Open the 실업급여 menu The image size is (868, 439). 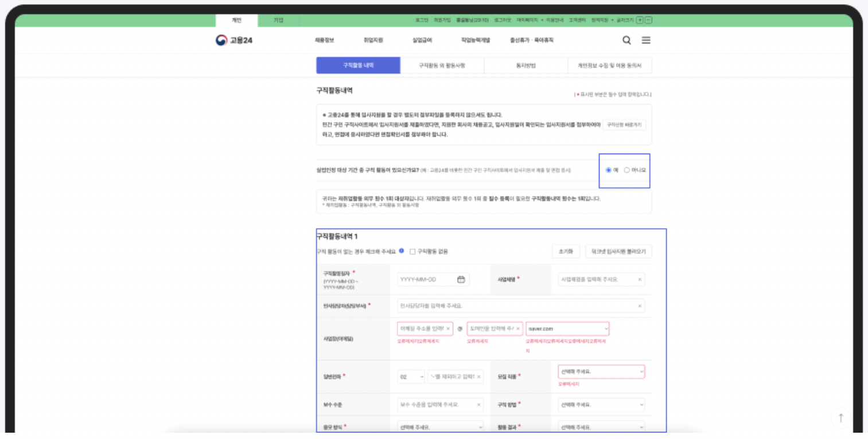tap(422, 40)
